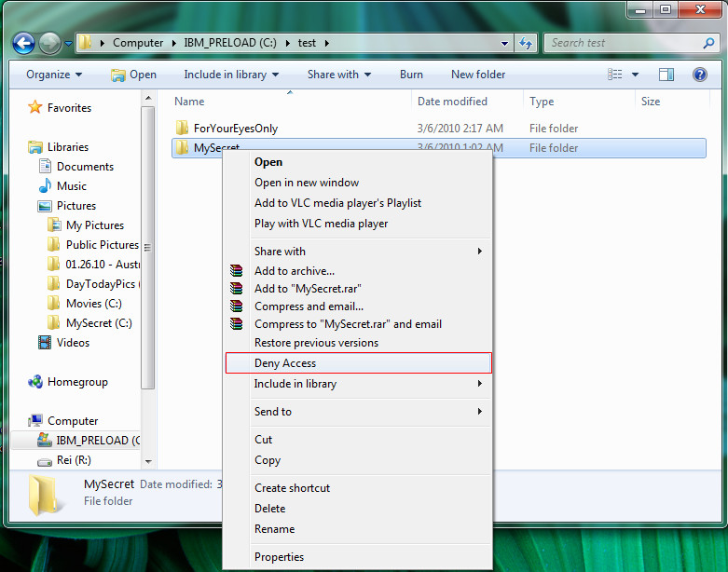
Task: Sort by Type column header
Action: [542, 102]
